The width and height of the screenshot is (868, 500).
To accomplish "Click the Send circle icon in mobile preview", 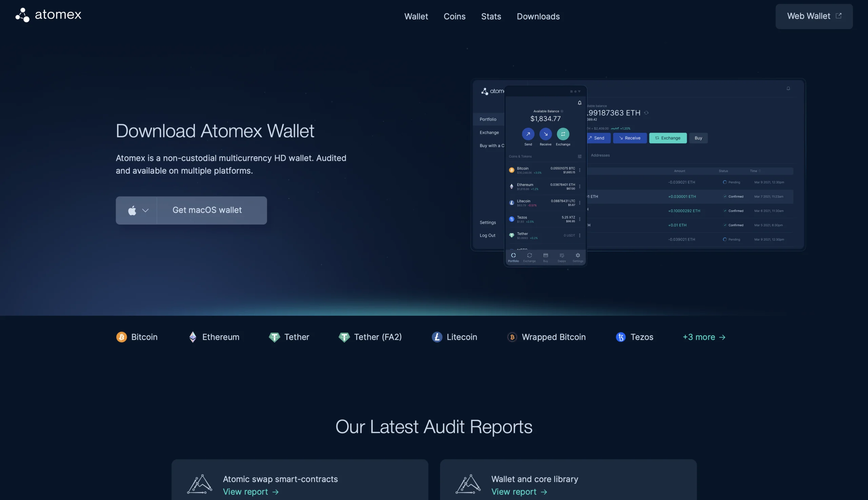I will pos(528,134).
